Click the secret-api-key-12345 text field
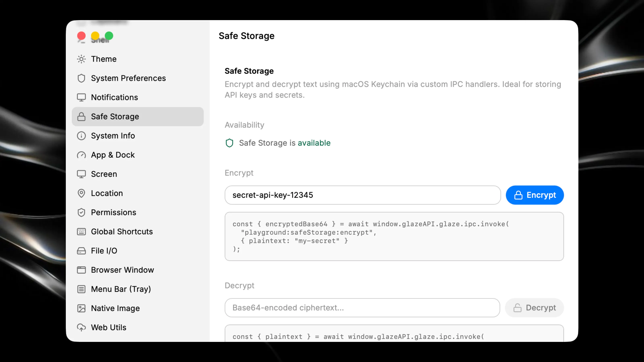The image size is (644, 362). [363, 195]
